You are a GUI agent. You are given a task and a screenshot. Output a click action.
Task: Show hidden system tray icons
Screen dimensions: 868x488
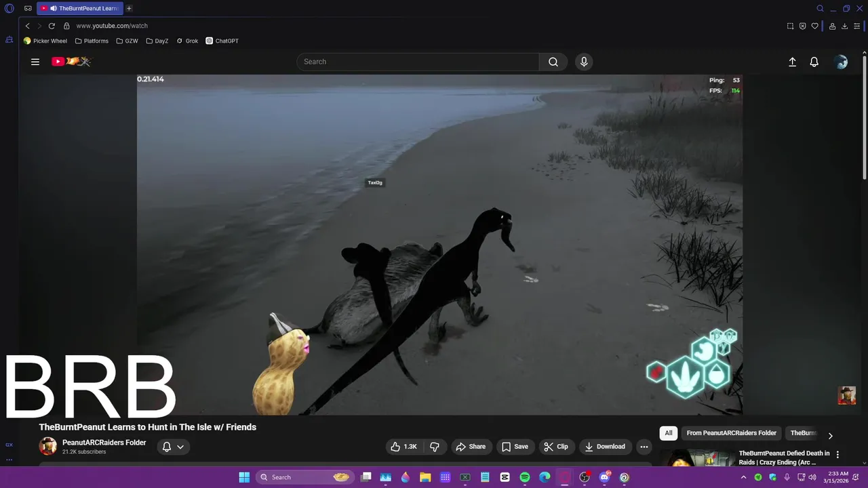(x=744, y=477)
